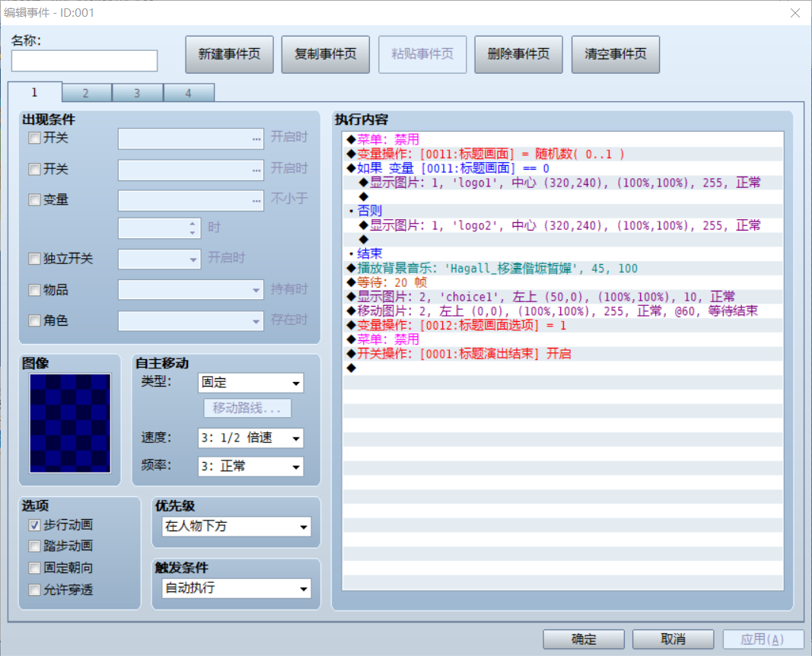This screenshot has width=812, height=656.
Task: Click the 名称 name input field
Action: [84, 61]
